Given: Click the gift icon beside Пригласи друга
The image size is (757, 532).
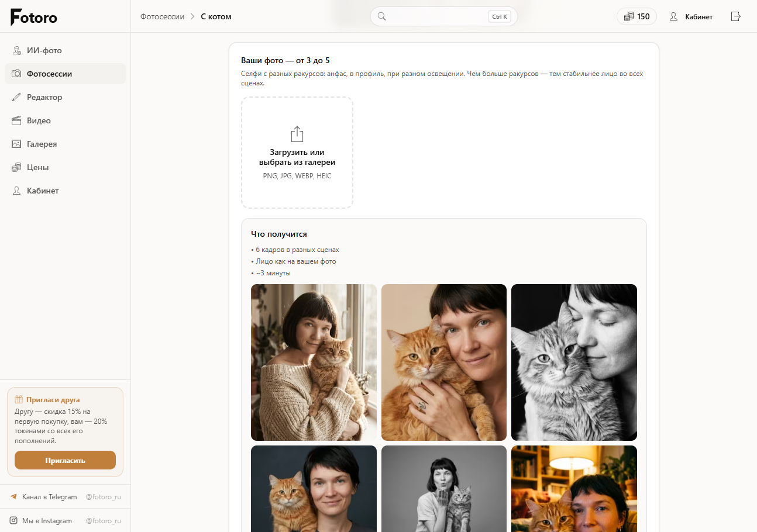Looking at the screenshot, I should pyautogui.click(x=19, y=400).
